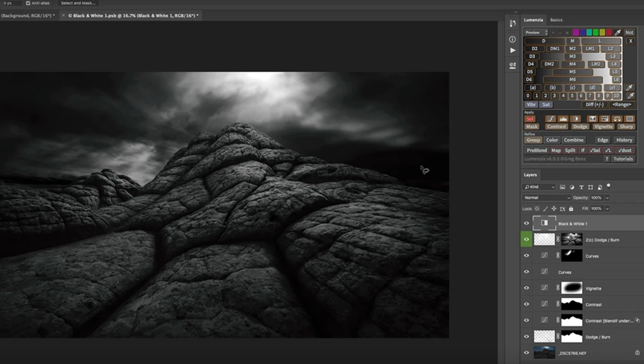Hide the Black & White 1 layer
Image resolution: width=644 pixels, height=364 pixels.
527,223
